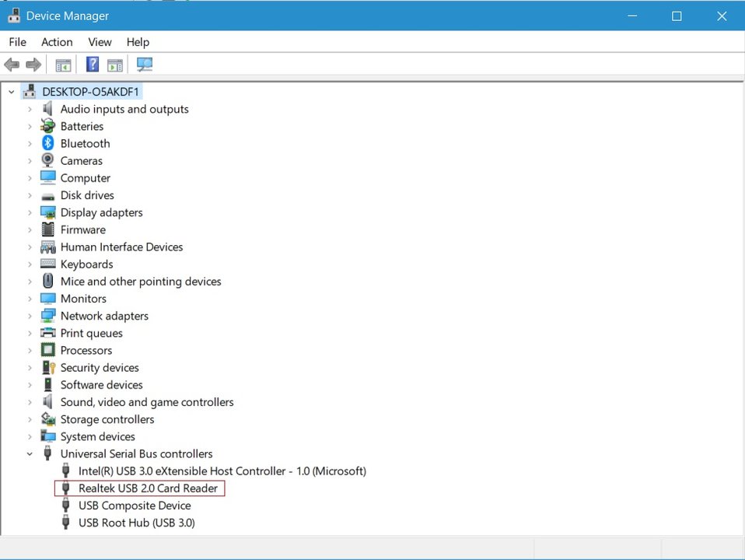
Task: Click the Scan for hardware changes monitor icon
Action: (145, 65)
